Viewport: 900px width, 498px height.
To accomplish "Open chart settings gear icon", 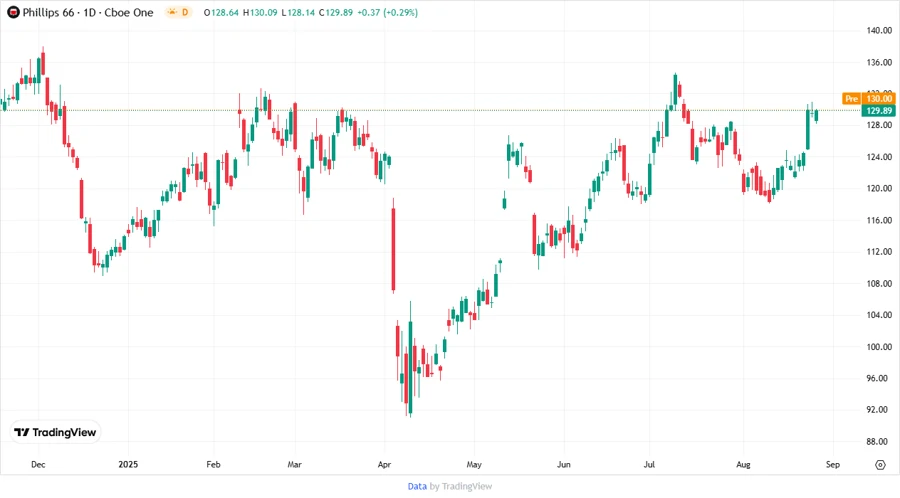I will pos(880,464).
